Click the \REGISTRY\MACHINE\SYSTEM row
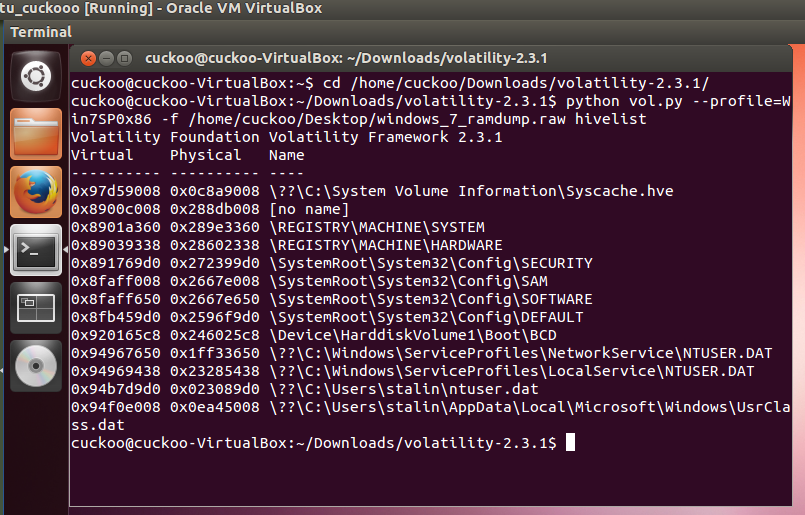Screen dimensions: 805x515 coord(278,227)
